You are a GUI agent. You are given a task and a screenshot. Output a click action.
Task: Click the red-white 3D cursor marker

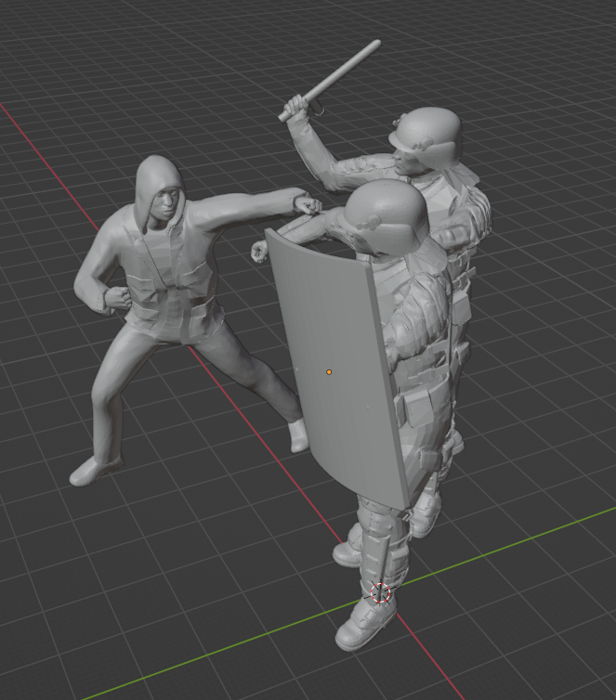(381, 593)
